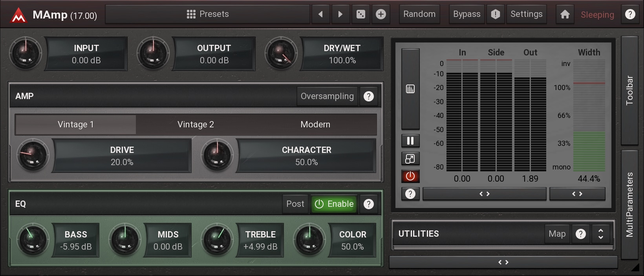Select the Modern amp tab
The height and width of the screenshot is (276, 644).
coord(315,125)
